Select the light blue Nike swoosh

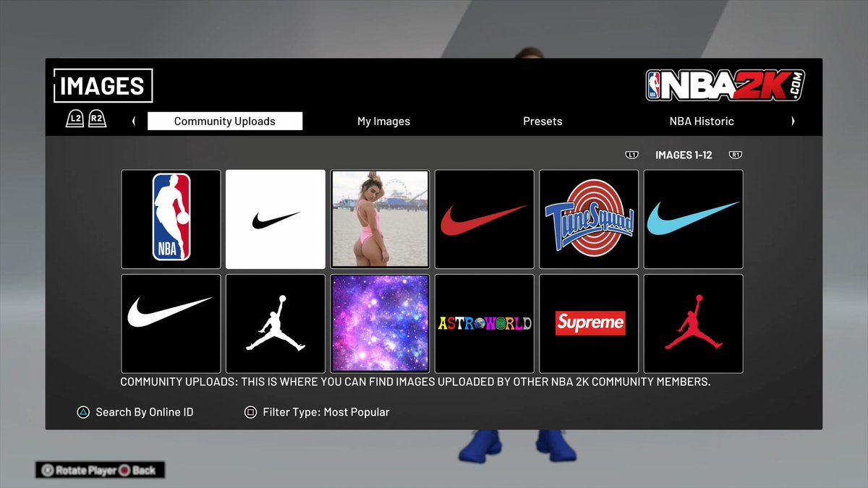[x=694, y=220]
